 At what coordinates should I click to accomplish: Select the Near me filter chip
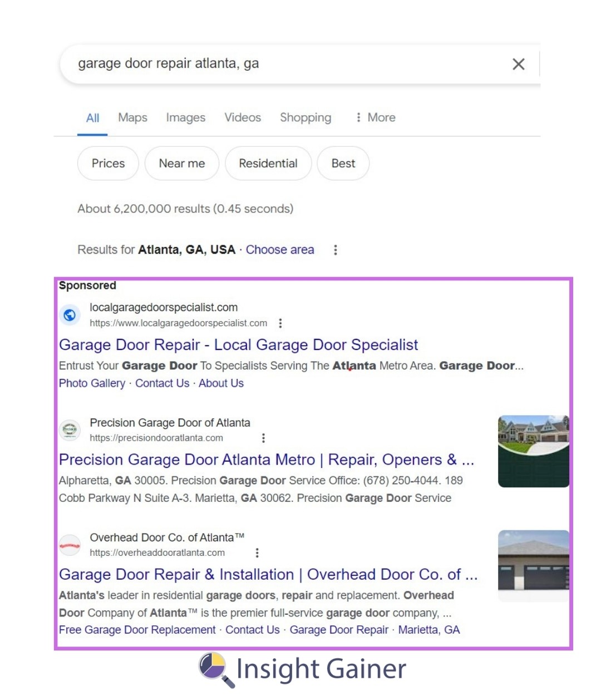point(182,164)
